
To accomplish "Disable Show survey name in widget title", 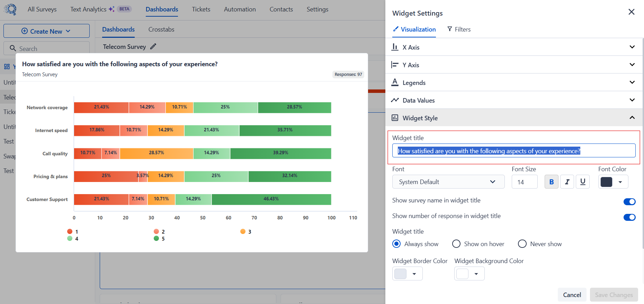I will [629, 202].
